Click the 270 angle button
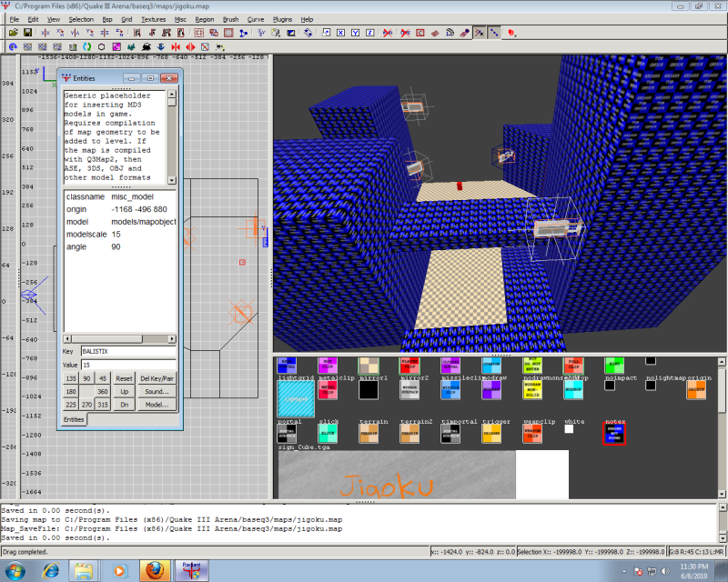The image size is (728, 582). click(x=86, y=405)
